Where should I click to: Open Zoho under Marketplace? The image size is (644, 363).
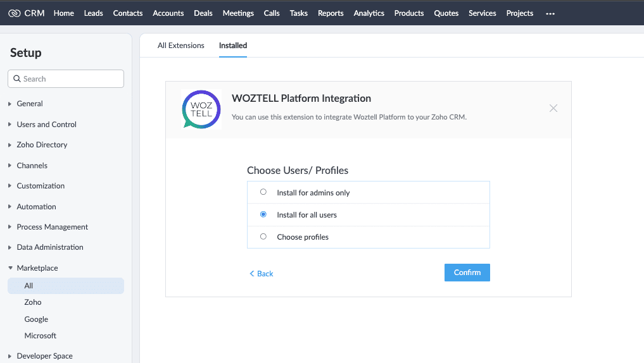[33, 302]
